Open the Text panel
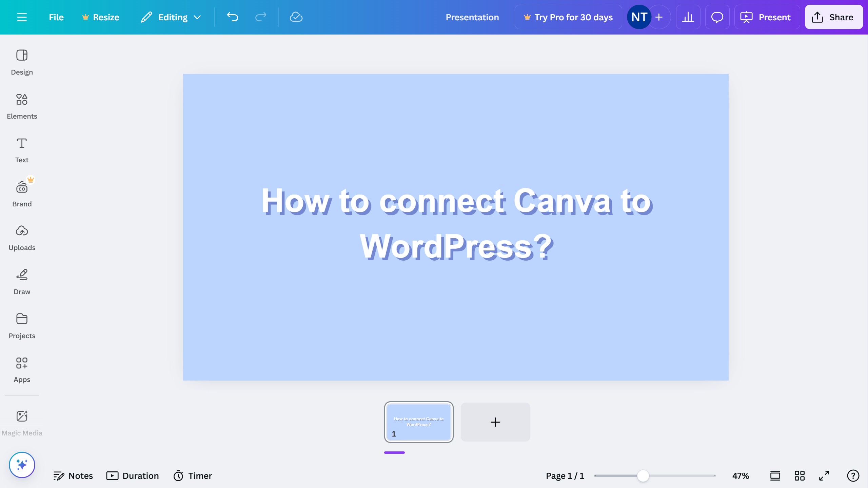This screenshot has width=868, height=488. [22, 149]
